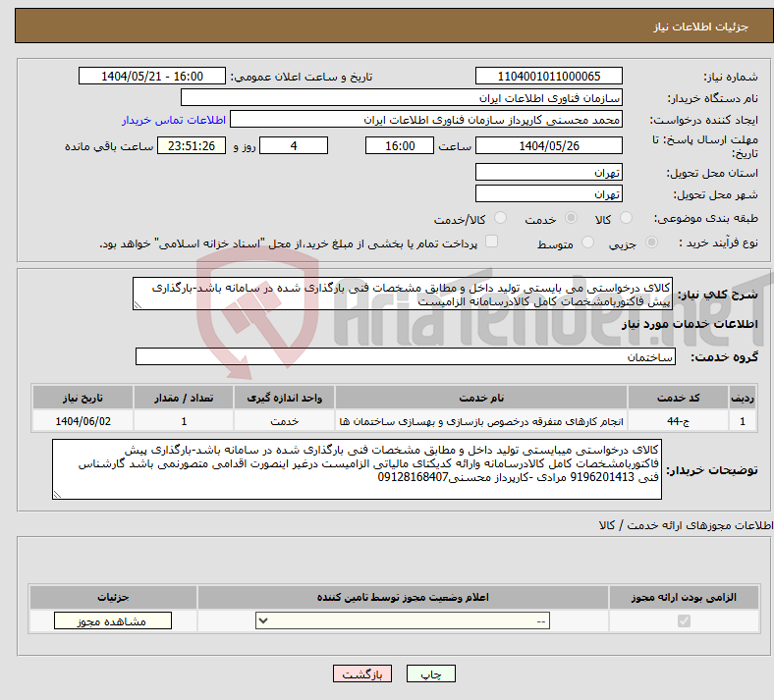Click the توضیحات خریدار text area
This screenshot has width=774, height=700.
coord(357,469)
